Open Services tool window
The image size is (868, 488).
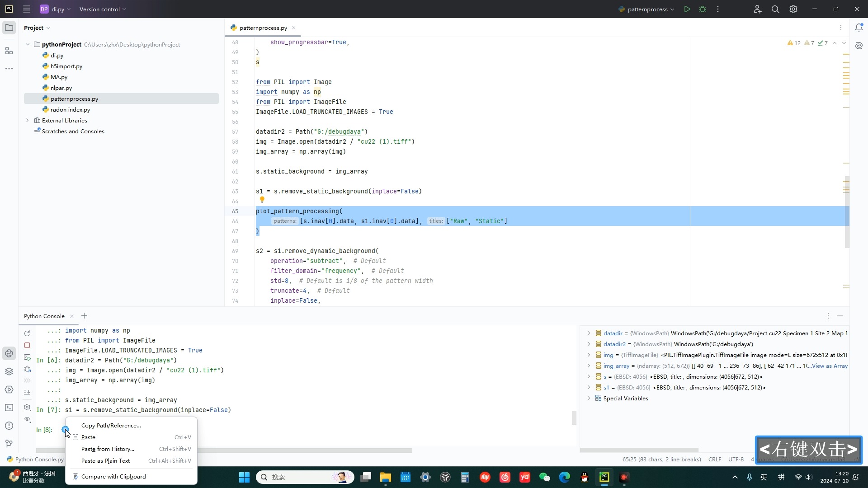pyautogui.click(x=9, y=389)
